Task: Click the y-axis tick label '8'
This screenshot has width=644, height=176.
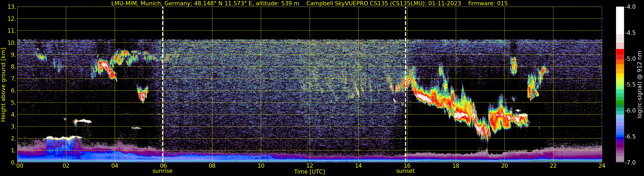Action: tap(13, 67)
